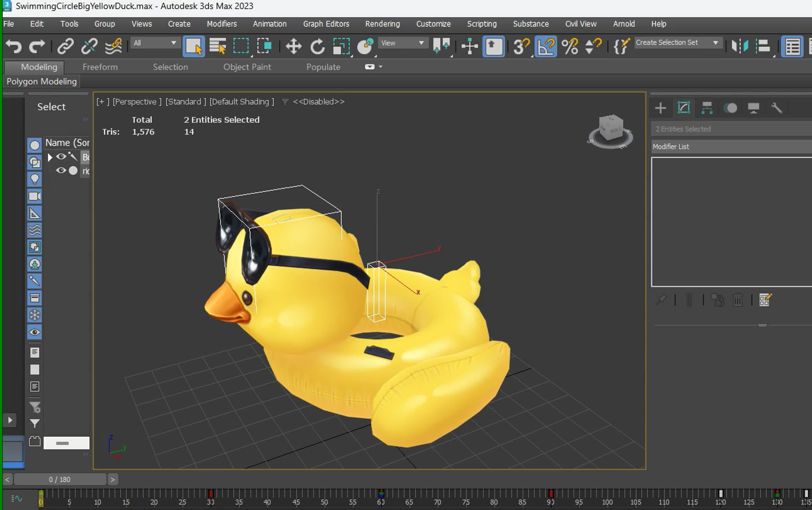This screenshot has height=510, width=812.
Task: Open the Edit Named Selection Sets icon
Action: coord(621,46)
